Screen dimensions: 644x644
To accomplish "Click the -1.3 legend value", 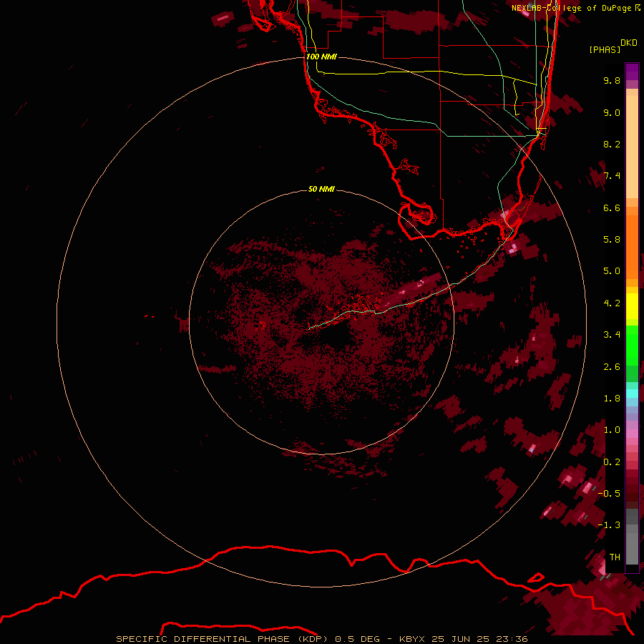I will (x=609, y=525).
